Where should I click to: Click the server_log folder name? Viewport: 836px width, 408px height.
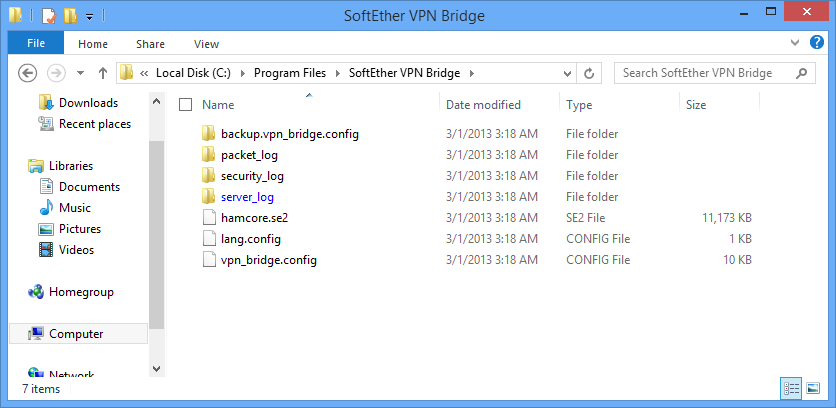pyautogui.click(x=247, y=197)
